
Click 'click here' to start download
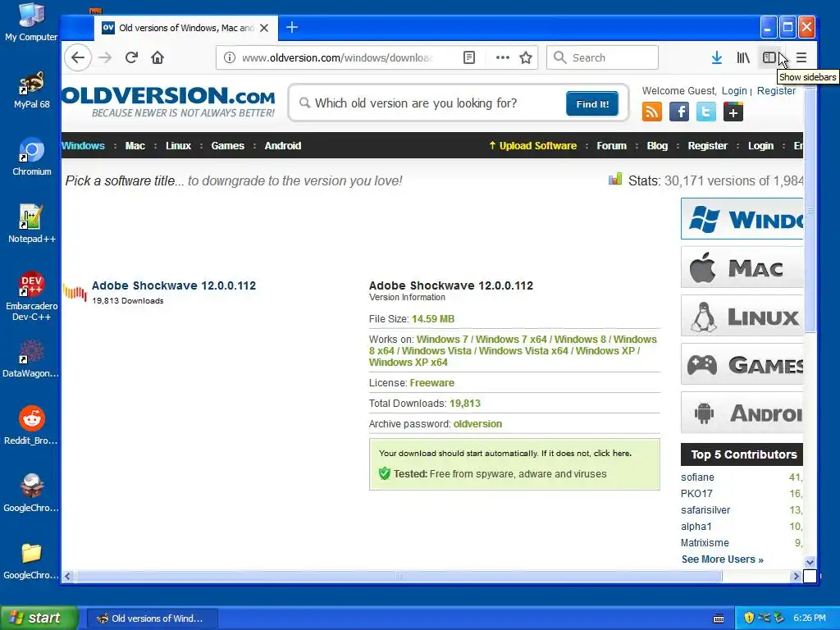coord(612,453)
